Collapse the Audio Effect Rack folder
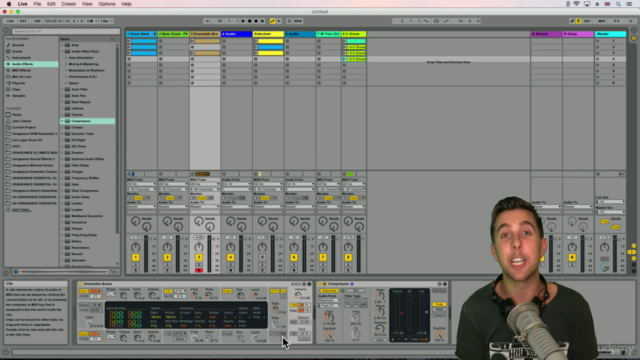The image size is (640, 360). [x=62, y=51]
